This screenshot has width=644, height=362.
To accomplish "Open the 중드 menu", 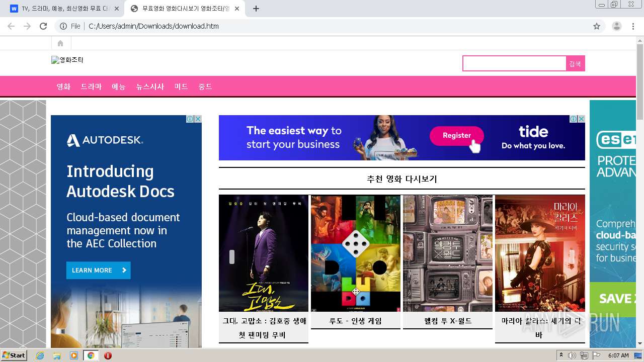I will coord(205,86).
